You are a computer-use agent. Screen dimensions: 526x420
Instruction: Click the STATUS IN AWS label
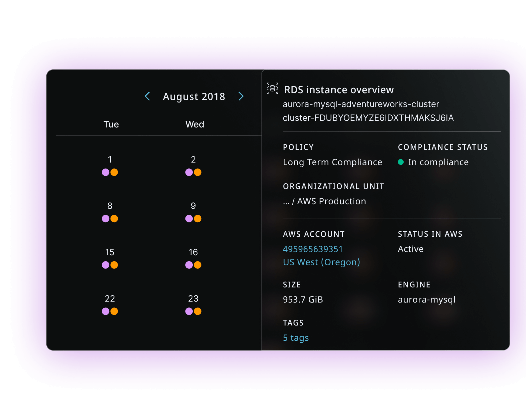pos(430,234)
